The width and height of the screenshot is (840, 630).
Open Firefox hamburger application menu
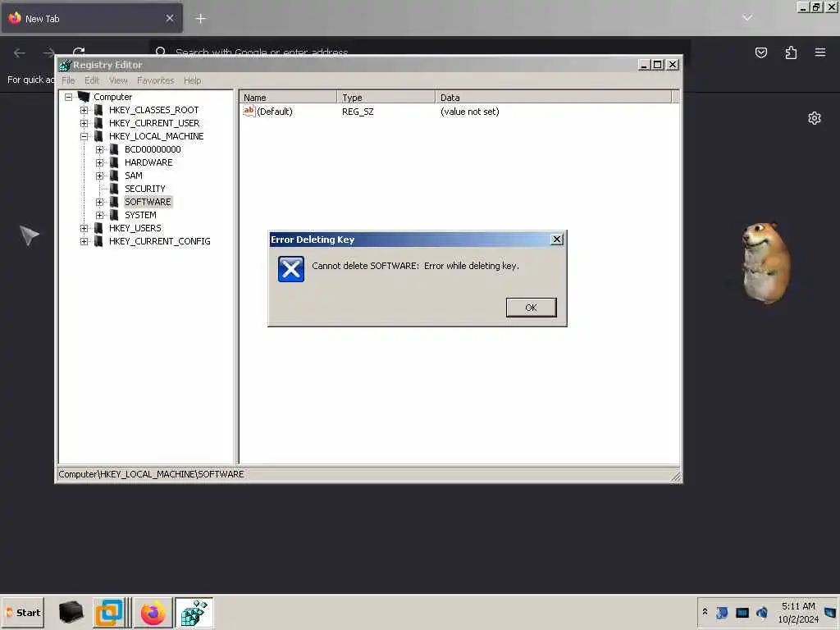click(820, 52)
